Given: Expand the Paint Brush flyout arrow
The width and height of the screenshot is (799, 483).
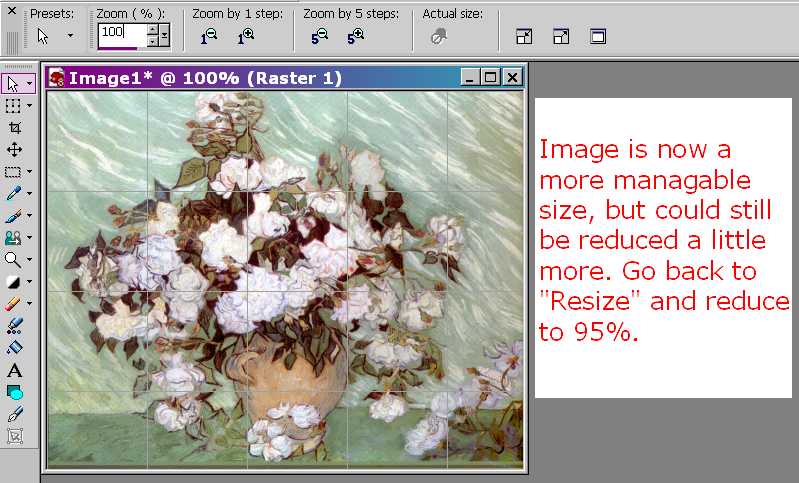Looking at the screenshot, I should (30, 216).
